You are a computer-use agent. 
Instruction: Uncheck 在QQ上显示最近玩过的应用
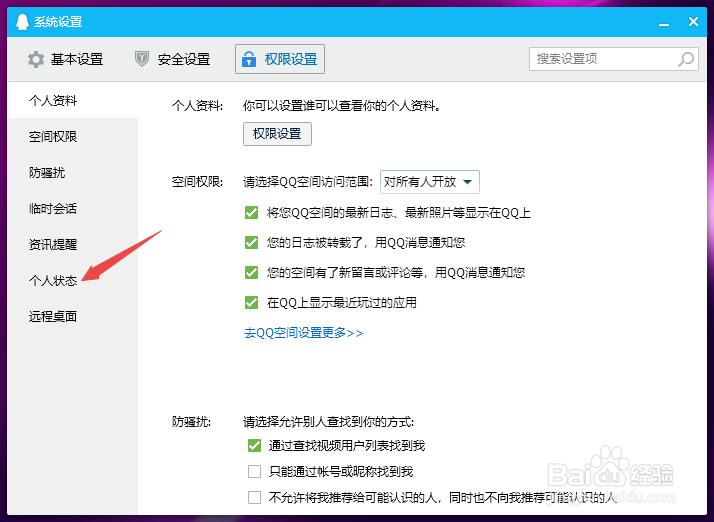[251, 302]
